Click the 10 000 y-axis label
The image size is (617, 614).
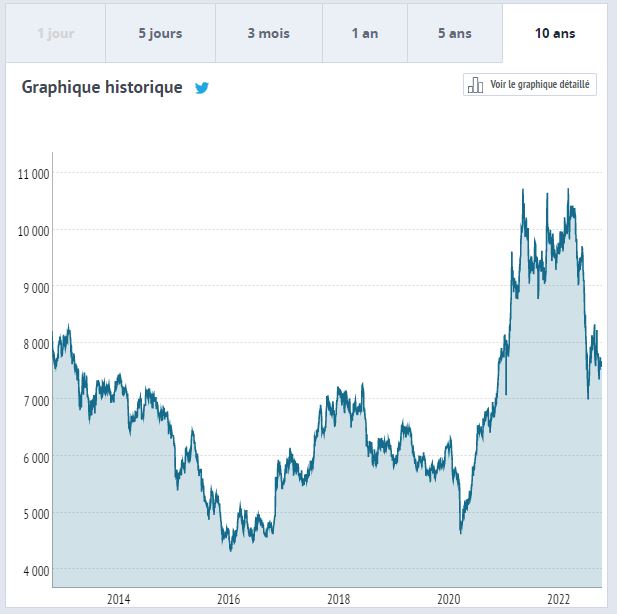click(x=33, y=231)
